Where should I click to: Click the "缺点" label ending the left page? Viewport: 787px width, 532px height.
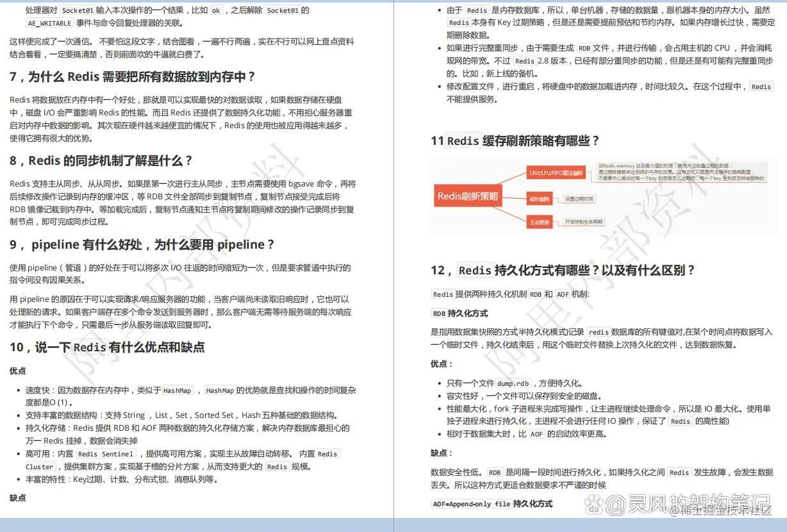pyautogui.click(x=18, y=498)
